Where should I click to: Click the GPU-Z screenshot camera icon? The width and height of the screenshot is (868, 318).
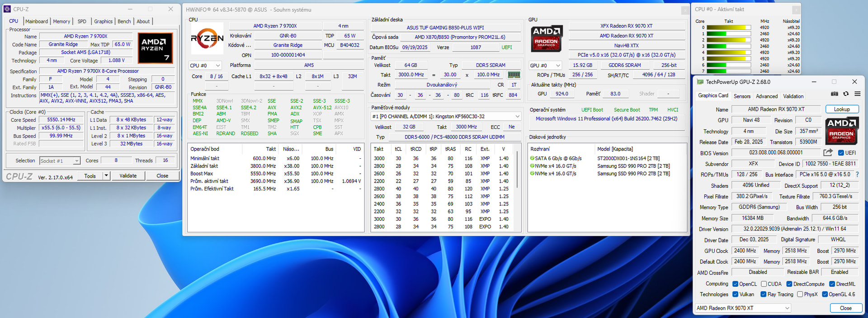pos(835,94)
